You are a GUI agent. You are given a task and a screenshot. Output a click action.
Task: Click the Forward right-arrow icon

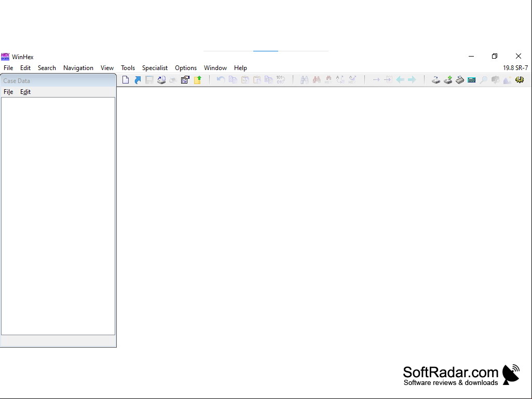[x=412, y=80]
